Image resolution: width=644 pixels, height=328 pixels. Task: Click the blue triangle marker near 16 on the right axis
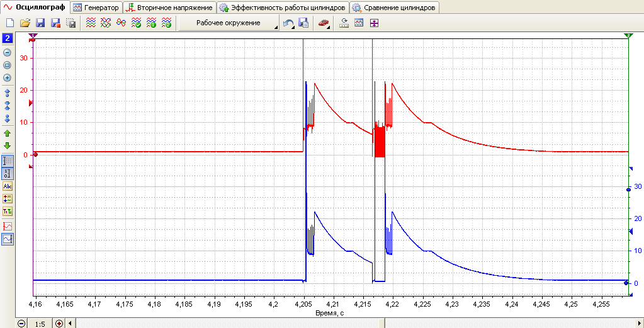click(631, 232)
